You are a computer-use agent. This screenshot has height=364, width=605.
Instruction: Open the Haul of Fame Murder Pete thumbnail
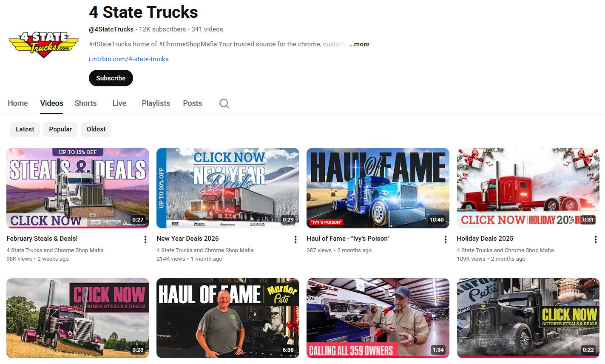(227, 318)
